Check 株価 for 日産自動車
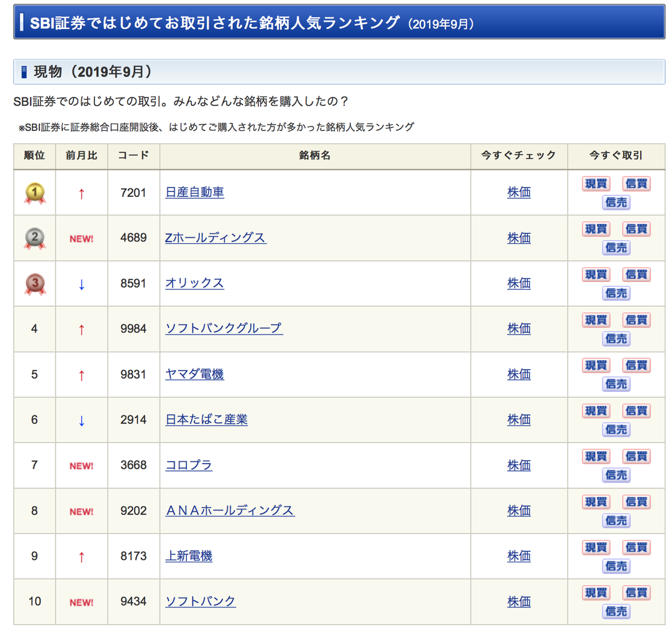The image size is (672, 632). coord(519,193)
